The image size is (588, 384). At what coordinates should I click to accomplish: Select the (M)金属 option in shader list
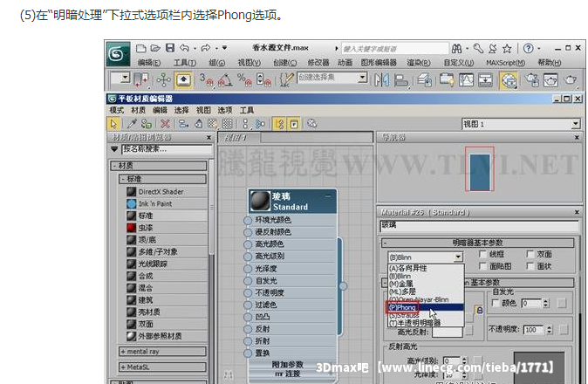426,284
